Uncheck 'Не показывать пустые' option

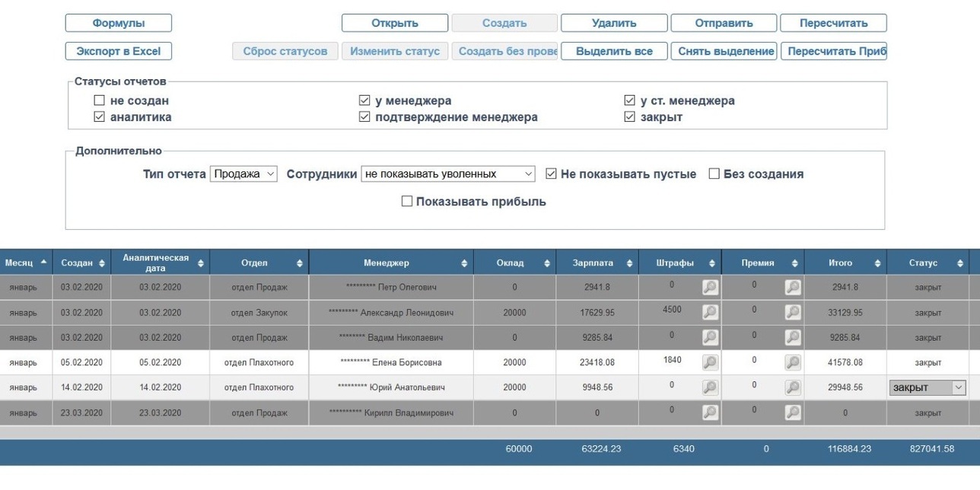[x=552, y=174]
